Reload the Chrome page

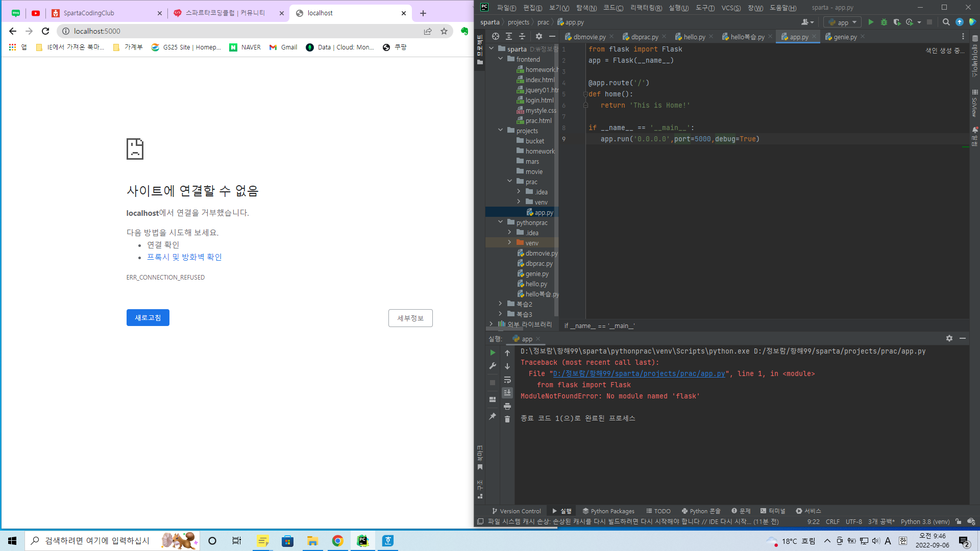click(x=45, y=31)
